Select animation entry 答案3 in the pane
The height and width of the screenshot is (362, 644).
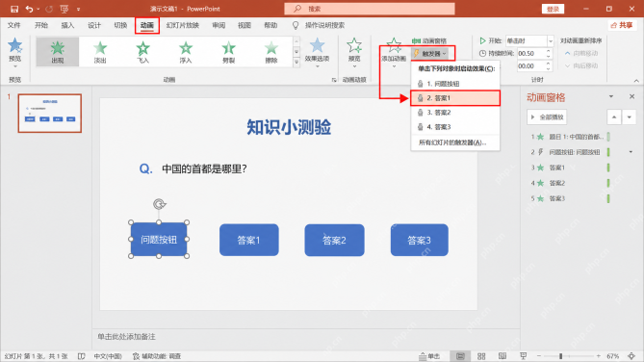tap(570, 198)
